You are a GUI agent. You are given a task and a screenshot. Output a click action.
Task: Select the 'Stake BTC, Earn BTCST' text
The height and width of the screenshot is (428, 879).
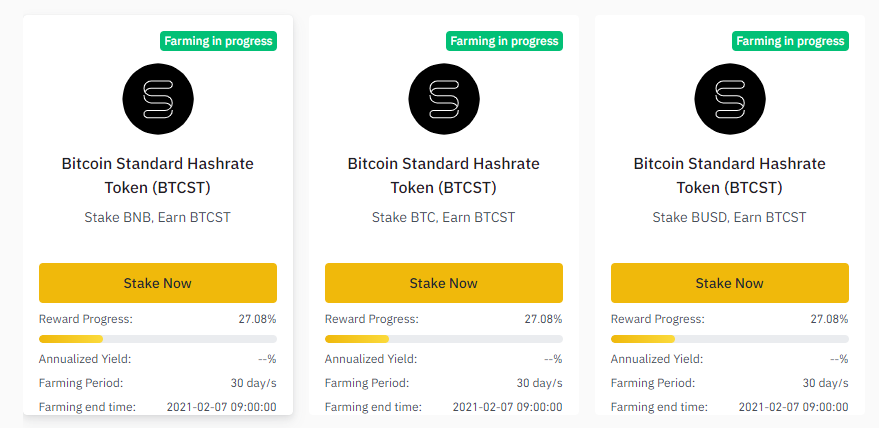click(x=444, y=217)
